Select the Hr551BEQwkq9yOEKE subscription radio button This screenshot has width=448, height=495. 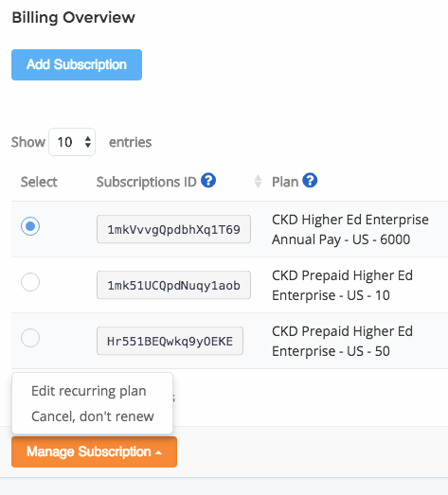click(30, 338)
